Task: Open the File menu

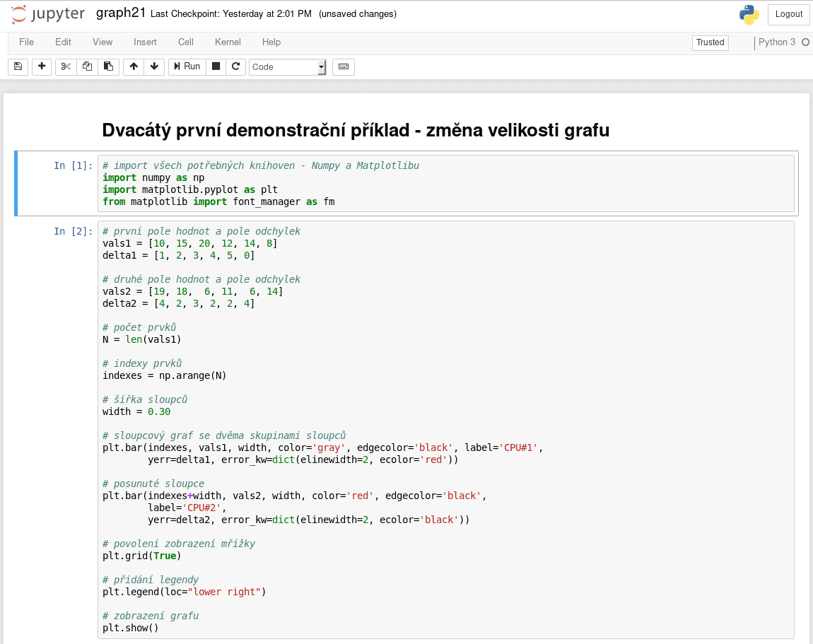Action: (26, 42)
